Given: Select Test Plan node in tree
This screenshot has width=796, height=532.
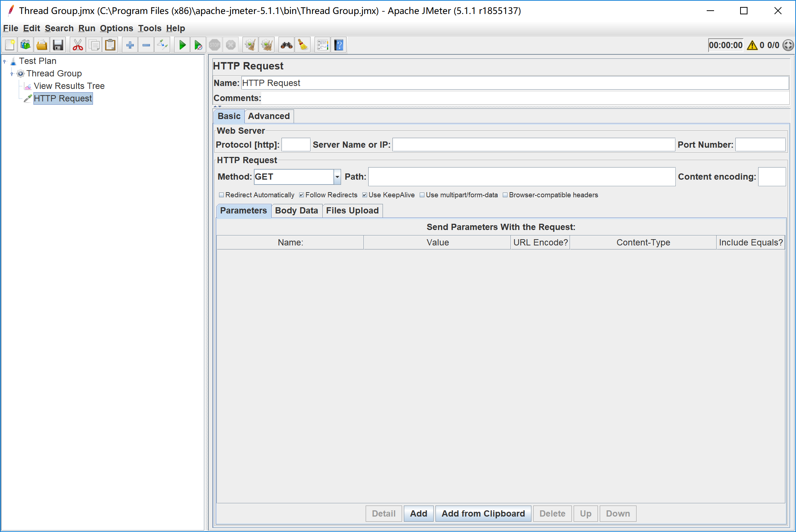Looking at the screenshot, I should (37, 61).
